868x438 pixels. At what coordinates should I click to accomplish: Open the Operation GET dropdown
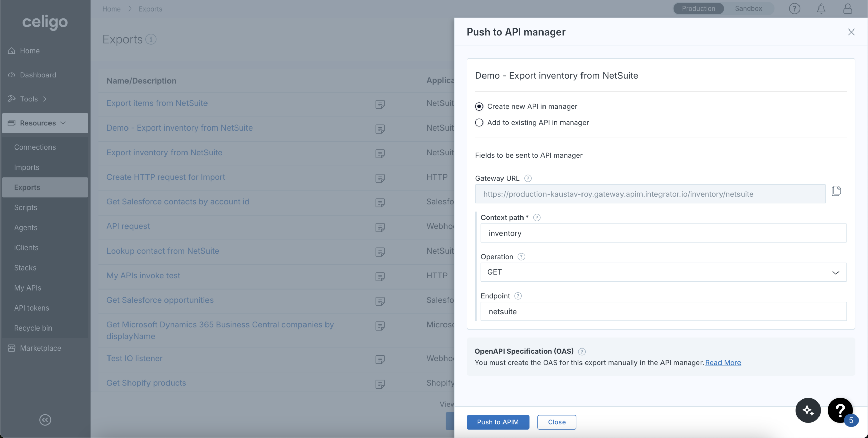[x=663, y=272]
